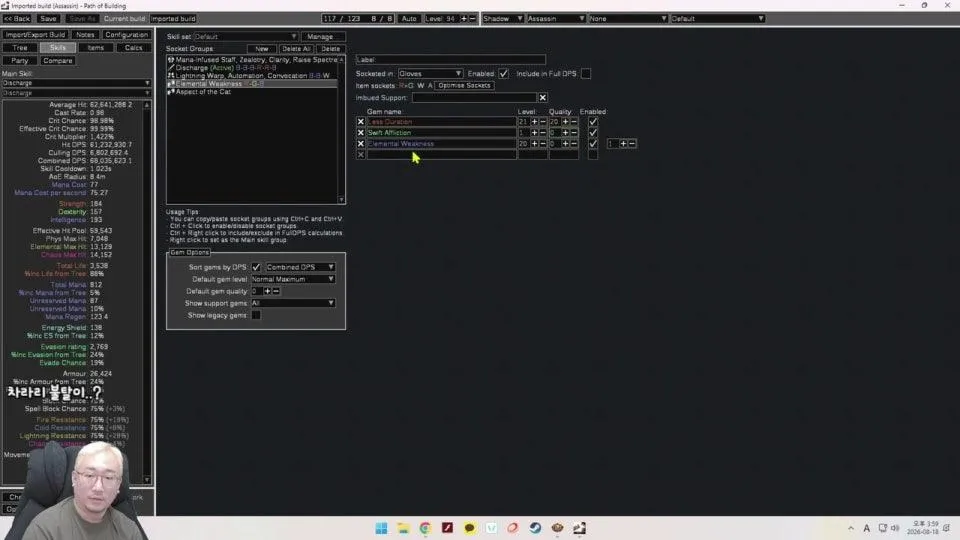Decrease Swift Affliction gem level
This screenshot has height=540, width=960.
[543, 133]
